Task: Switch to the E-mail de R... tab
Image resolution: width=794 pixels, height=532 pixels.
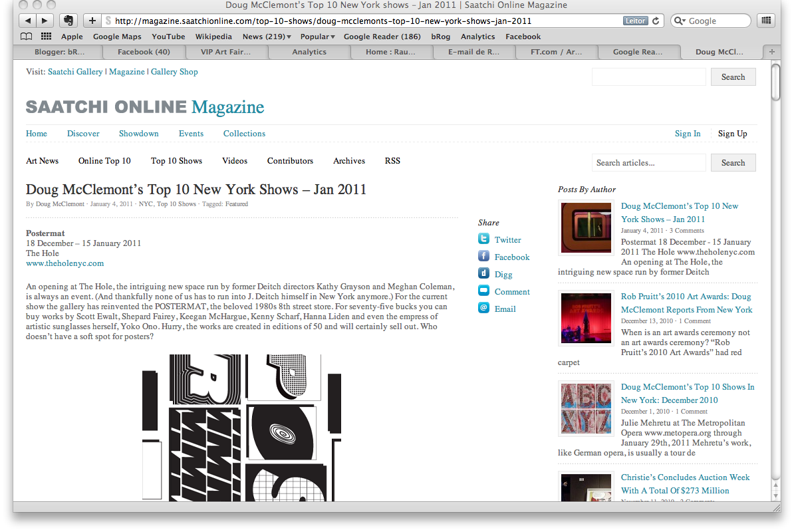Action: tap(473, 52)
